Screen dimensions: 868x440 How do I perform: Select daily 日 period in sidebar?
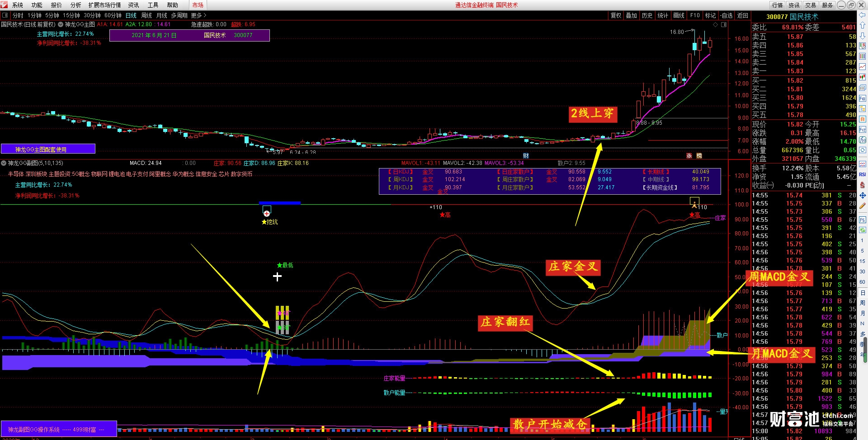(863, 292)
